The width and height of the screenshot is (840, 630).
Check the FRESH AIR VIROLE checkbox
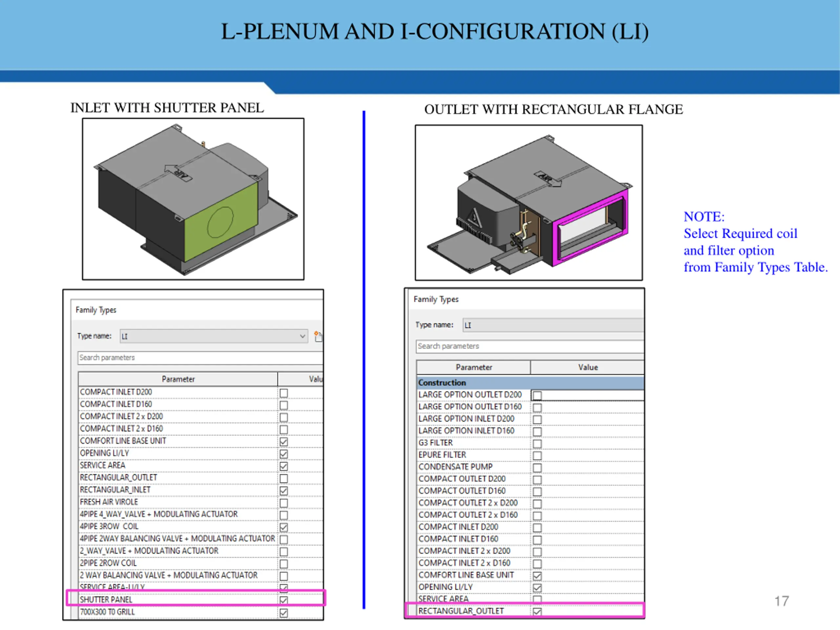(x=284, y=503)
